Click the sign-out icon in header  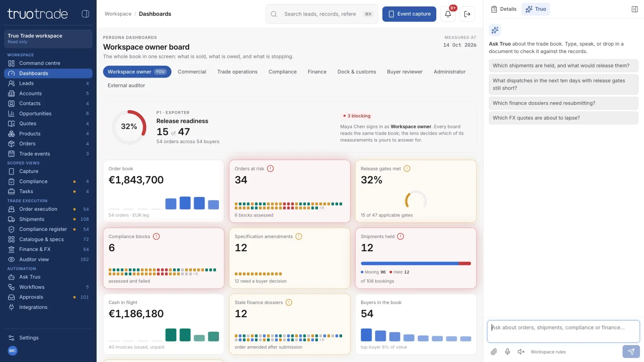(467, 14)
